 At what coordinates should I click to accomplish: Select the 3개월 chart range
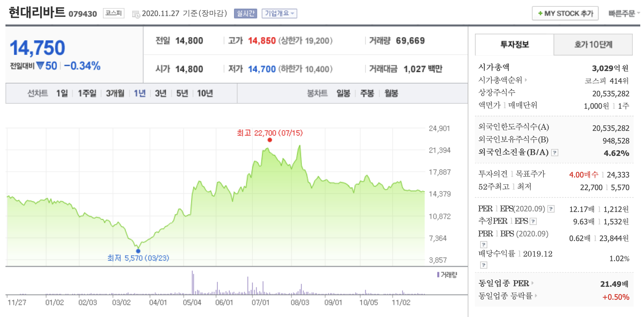point(115,93)
